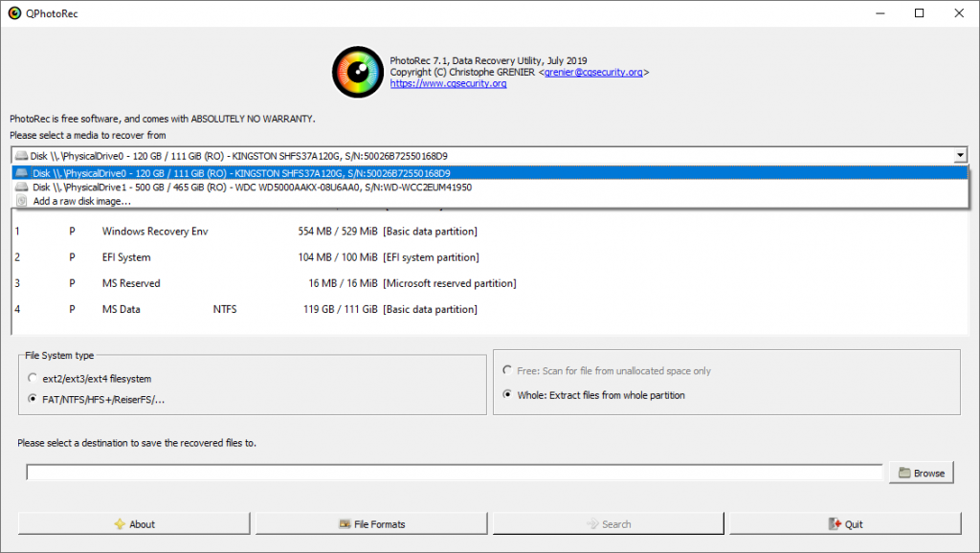Click the QPhotoRec title bar icon

click(13, 13)
